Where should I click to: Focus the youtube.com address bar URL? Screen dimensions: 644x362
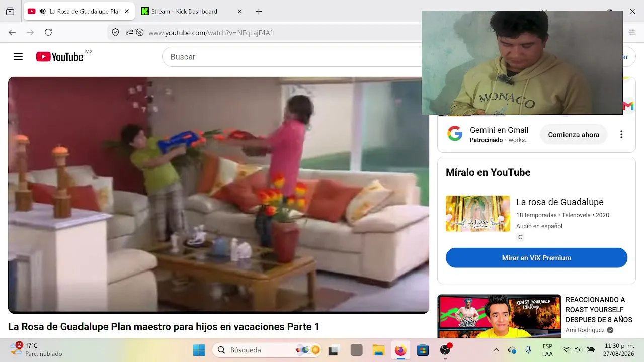pos(211,33)
